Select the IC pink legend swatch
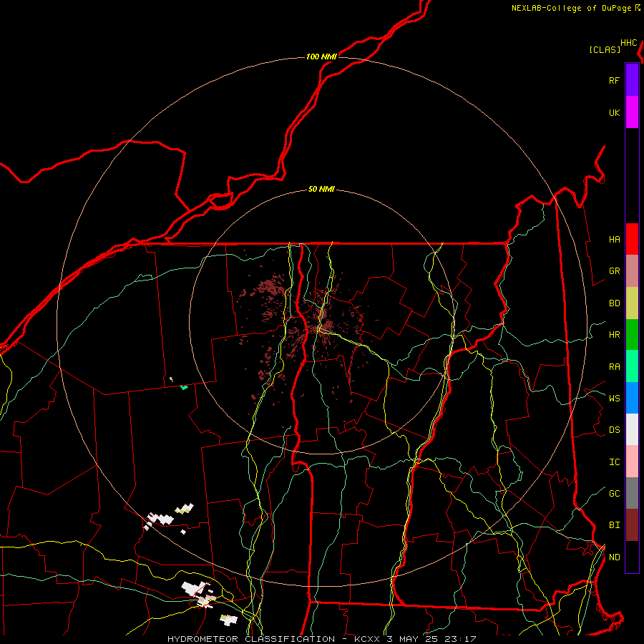 (632, 462)
